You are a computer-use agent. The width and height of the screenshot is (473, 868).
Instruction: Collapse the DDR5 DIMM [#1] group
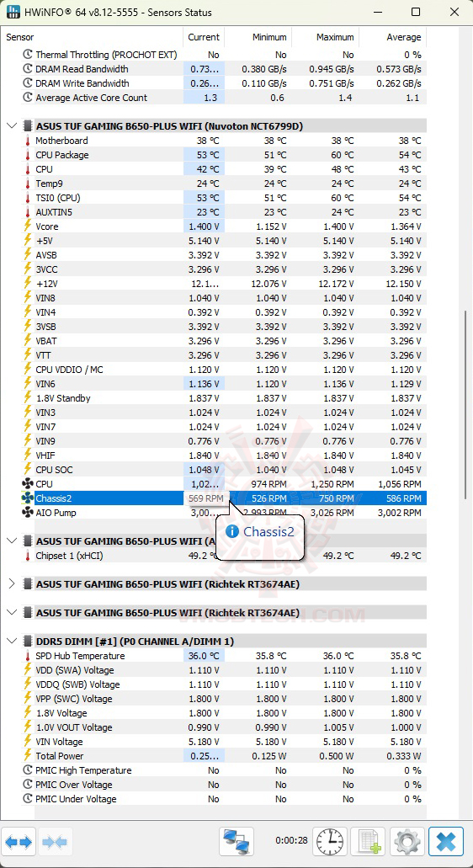pyautogui.click(x=12, y=641)
